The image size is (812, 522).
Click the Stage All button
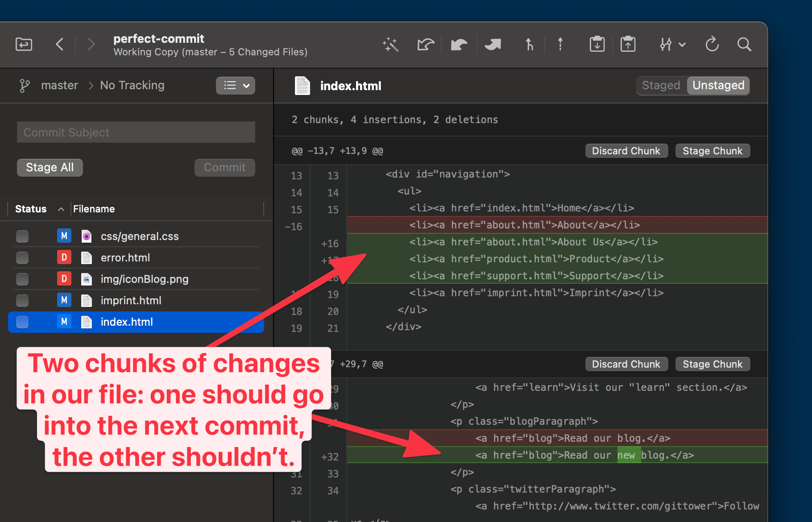coord(50,167)
